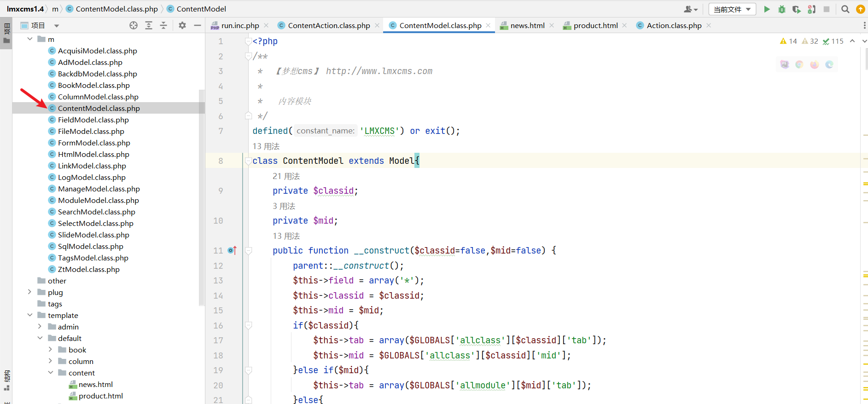Image resolution: width=868 pixels, height=404 pixels.
Task: Open project panel gear options
Action: (182, 25)
